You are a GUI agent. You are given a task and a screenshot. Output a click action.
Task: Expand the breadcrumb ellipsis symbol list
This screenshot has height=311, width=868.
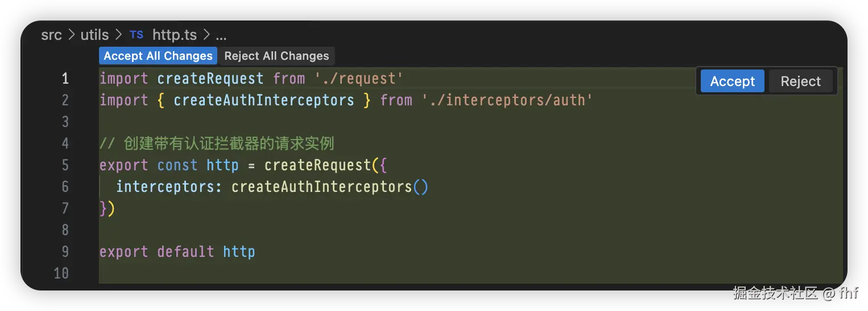coord(221,36)
